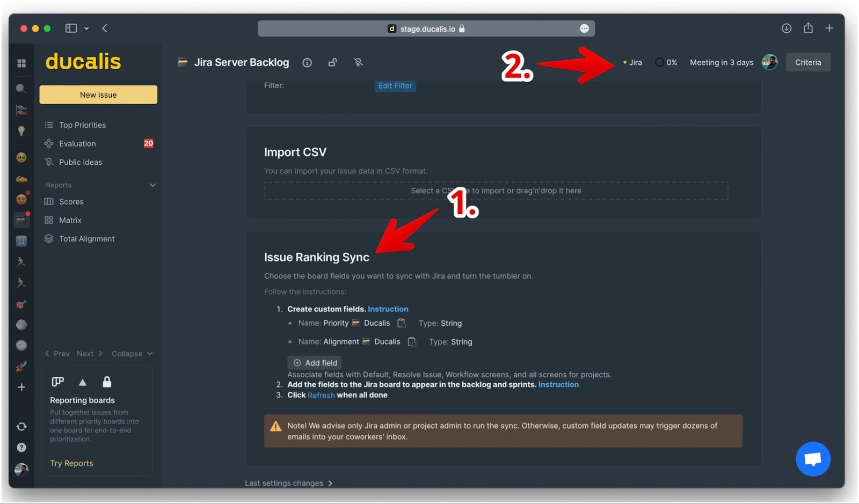Go back with Safari back chevron
Viewport: 859px width, 504px height.
pos(105,28)
